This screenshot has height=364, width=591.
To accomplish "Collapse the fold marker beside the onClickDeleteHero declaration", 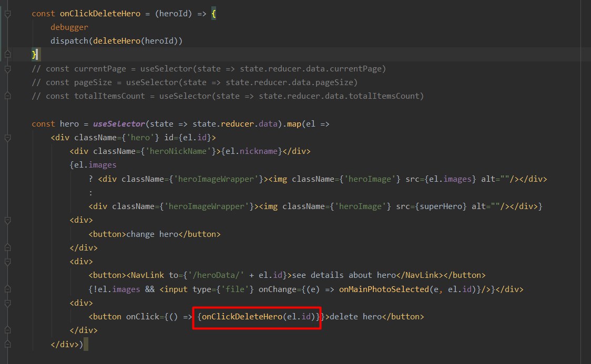I will coord(7,14).
